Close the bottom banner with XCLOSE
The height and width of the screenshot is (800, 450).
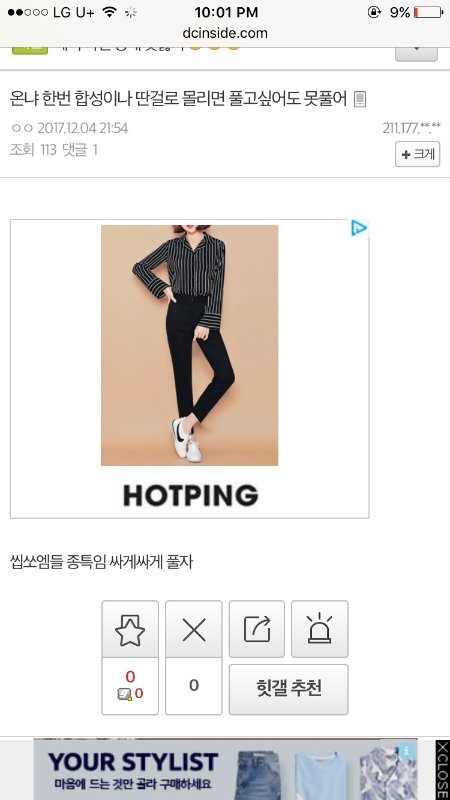coord(442,770)
